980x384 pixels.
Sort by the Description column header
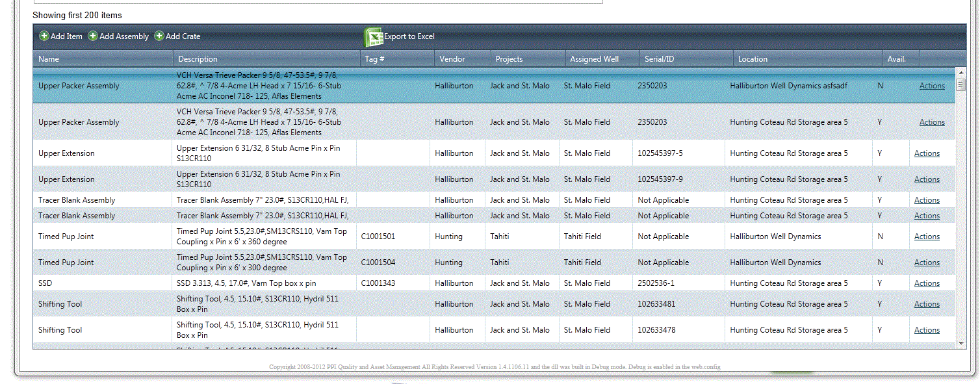265,59
